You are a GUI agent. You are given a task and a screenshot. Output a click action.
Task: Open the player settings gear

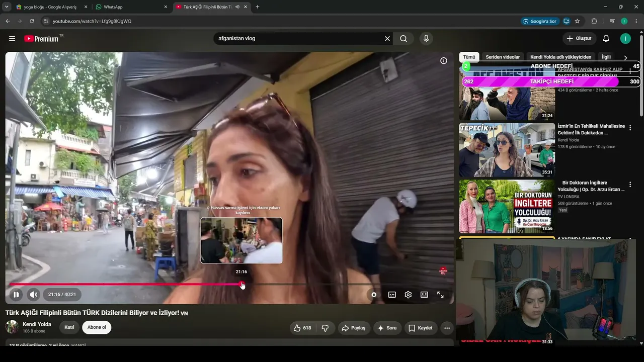tap(408, 295)
